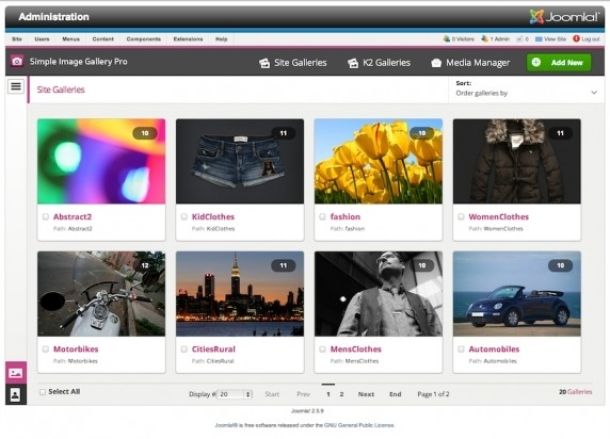Expand the Order galleries by dropdown

click(x=527, y=92)
